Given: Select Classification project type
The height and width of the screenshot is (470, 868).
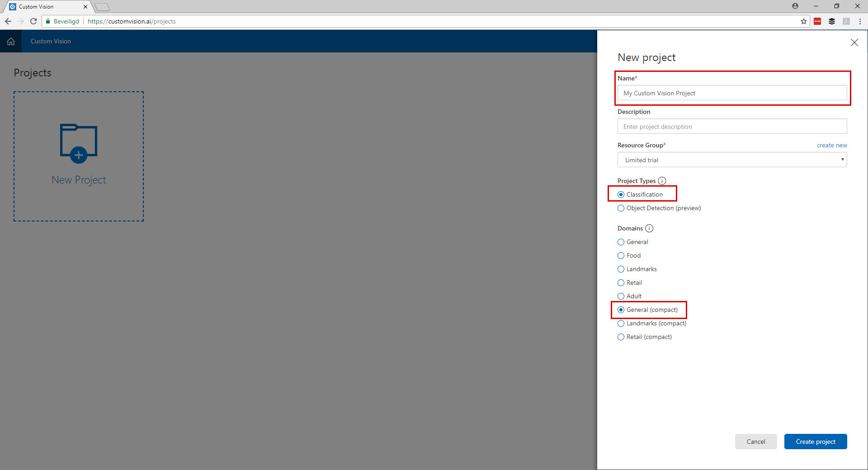Looking at the screenshot, I should pyautogui.click(x=621, y=194).
